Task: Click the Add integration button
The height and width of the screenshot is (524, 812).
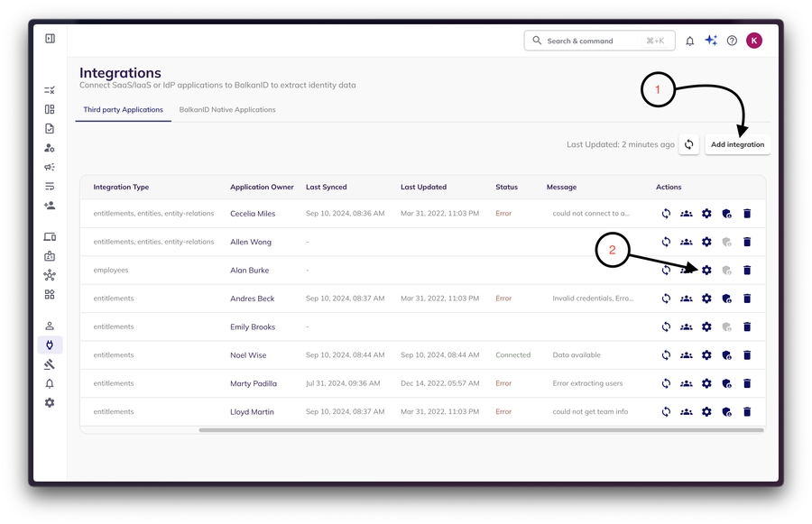Action: [x=737, y=144]
